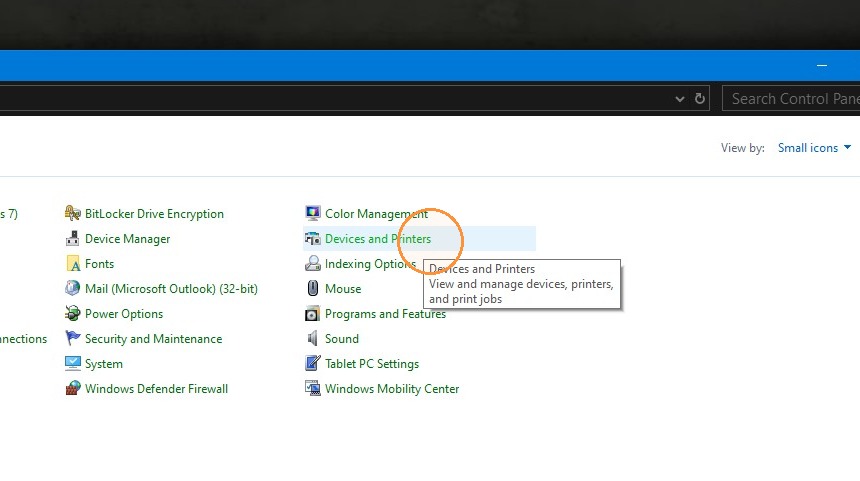Open BitLocker Drive Encryption icon

[x=72, y=213]
